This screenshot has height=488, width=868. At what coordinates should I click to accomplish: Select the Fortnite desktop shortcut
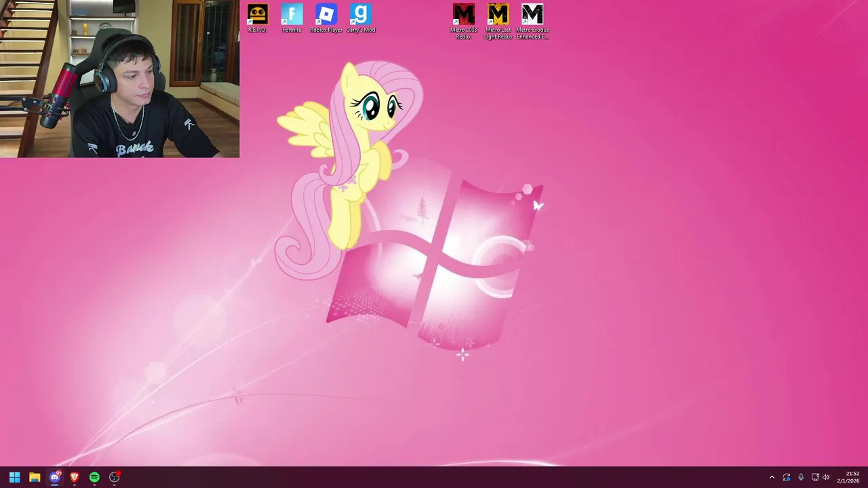coord(292,18)
